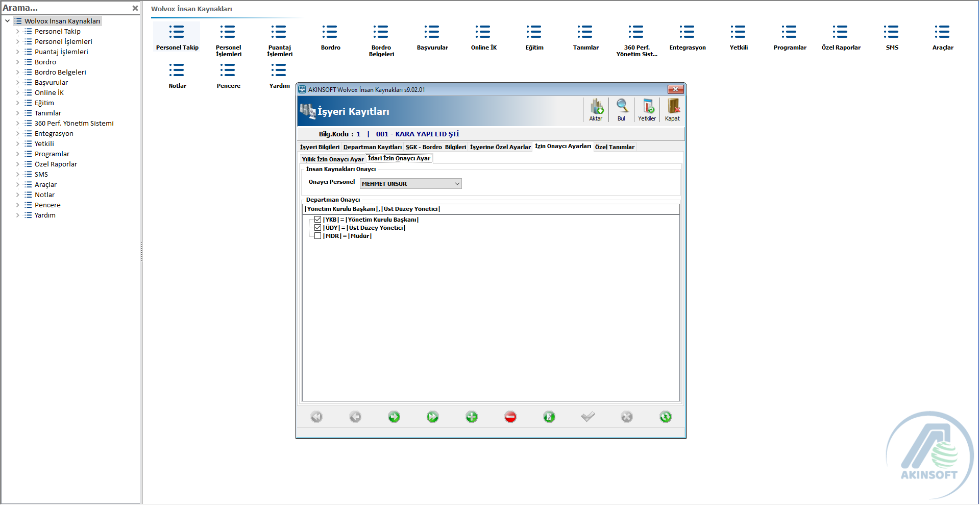Select the İdari İzin Onaycı Ayar subtab
This screenshot has width=980, height=505.
pyautogui.click(x=399, y=158)
